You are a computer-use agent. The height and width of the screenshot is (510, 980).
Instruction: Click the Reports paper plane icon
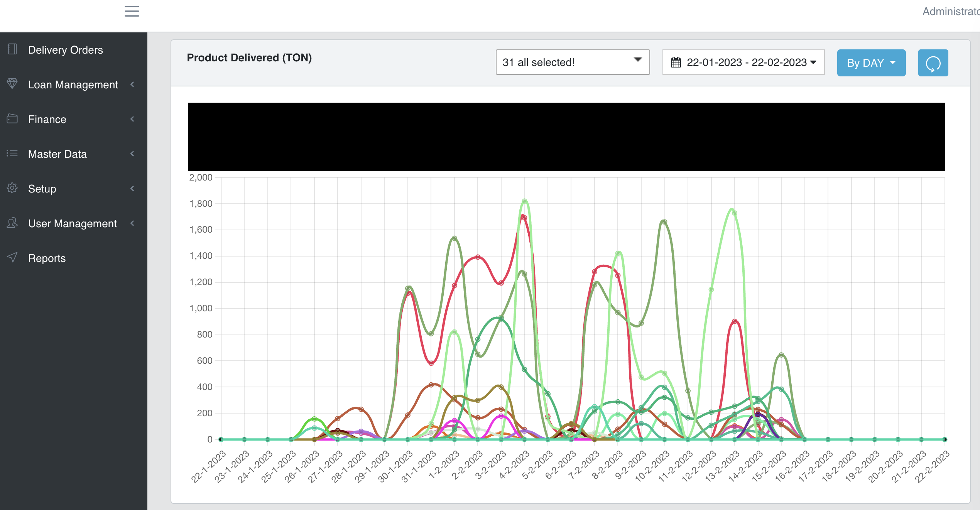12,257
